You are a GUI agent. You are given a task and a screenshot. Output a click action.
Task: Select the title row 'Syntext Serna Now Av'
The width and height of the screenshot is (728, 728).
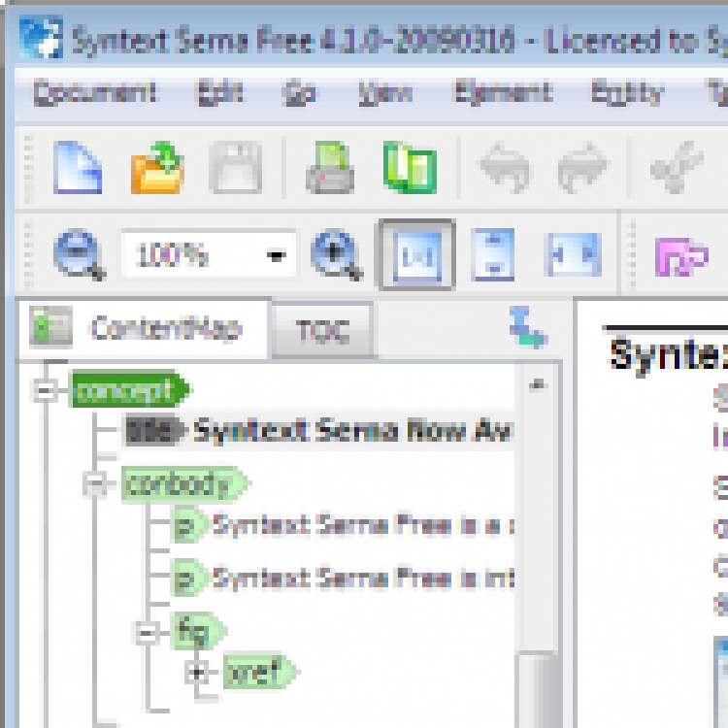tap(319, 431)
